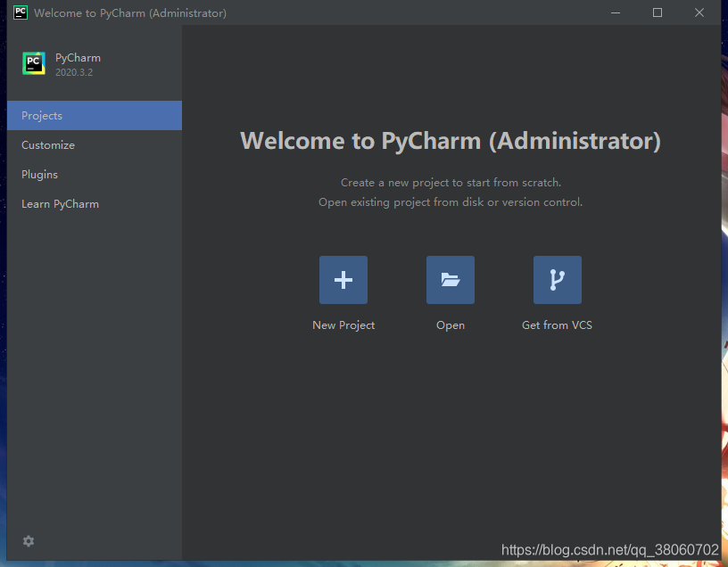Click the Open label under folder icon
The height and width of the screenshot is (567, 728).
[x=451, y=325]
